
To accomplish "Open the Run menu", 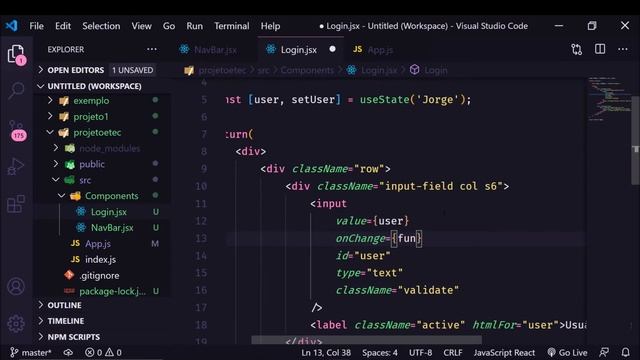I will (194, 26).
